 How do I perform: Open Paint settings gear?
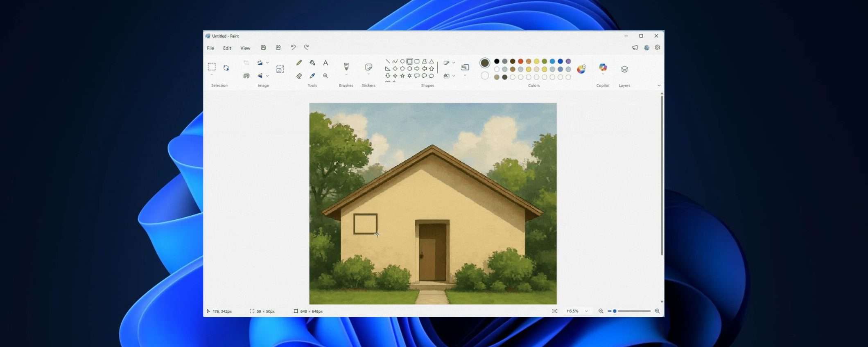pos(658,47)
